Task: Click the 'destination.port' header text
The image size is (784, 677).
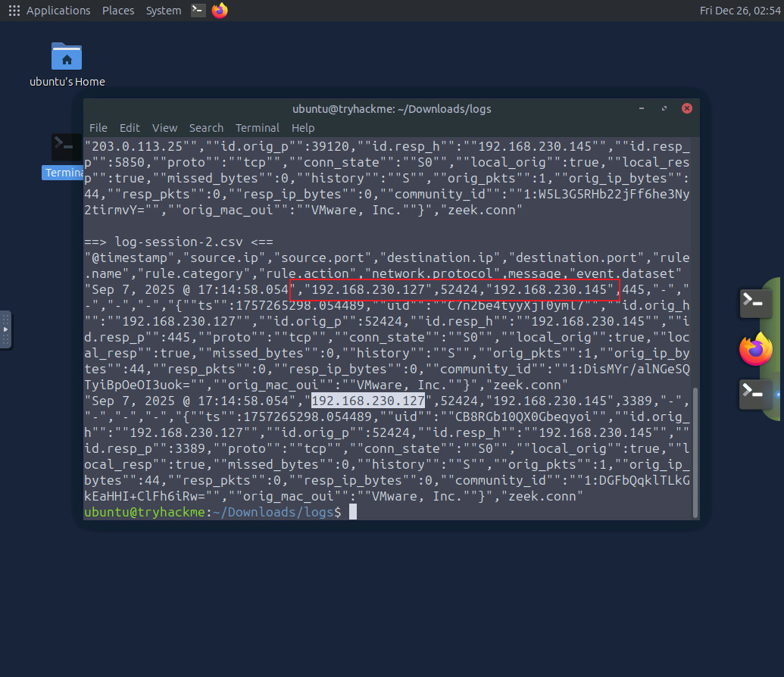Action: [576, 258]
